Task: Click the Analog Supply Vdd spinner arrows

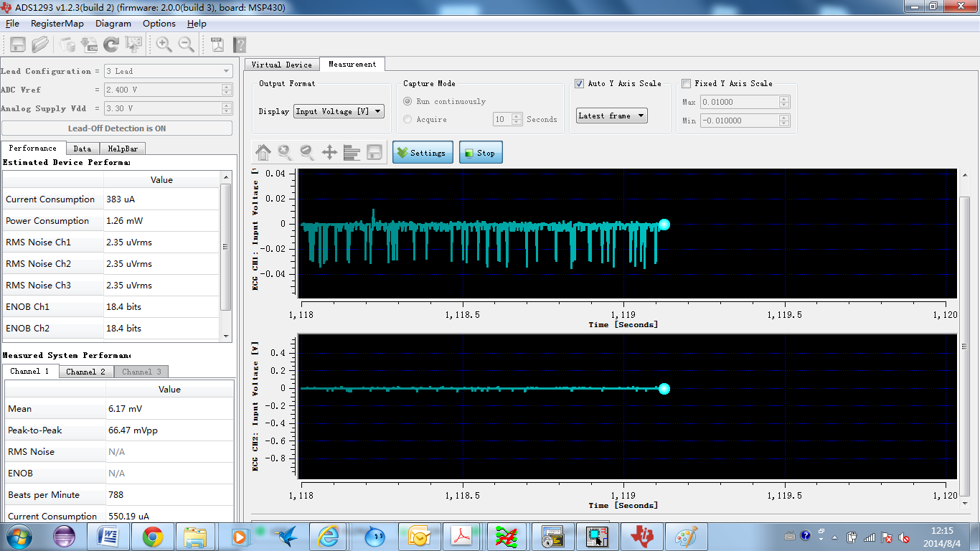Action: pyautogui.click(x=227, y=108)
